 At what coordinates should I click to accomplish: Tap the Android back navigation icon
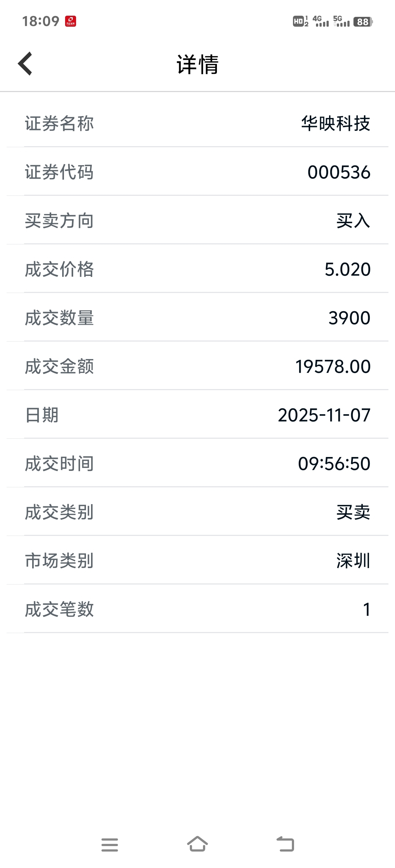285,844
